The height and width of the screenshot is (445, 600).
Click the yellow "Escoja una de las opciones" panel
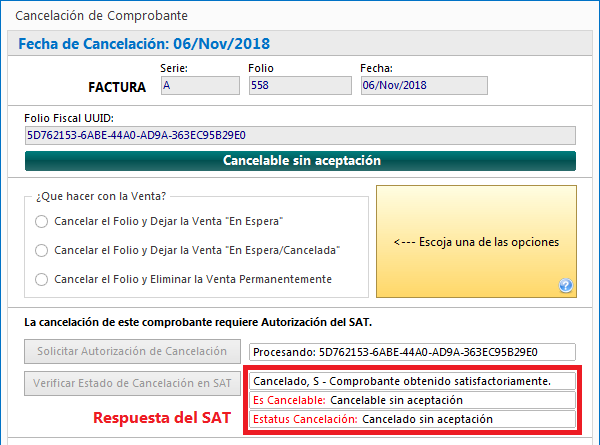point(476,241)
